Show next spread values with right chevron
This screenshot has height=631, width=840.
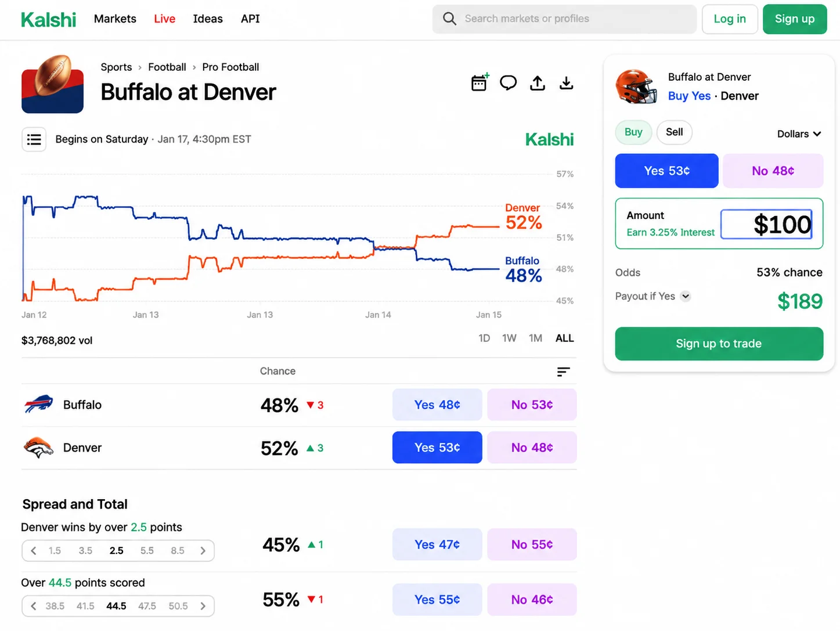tap(203, 551)
